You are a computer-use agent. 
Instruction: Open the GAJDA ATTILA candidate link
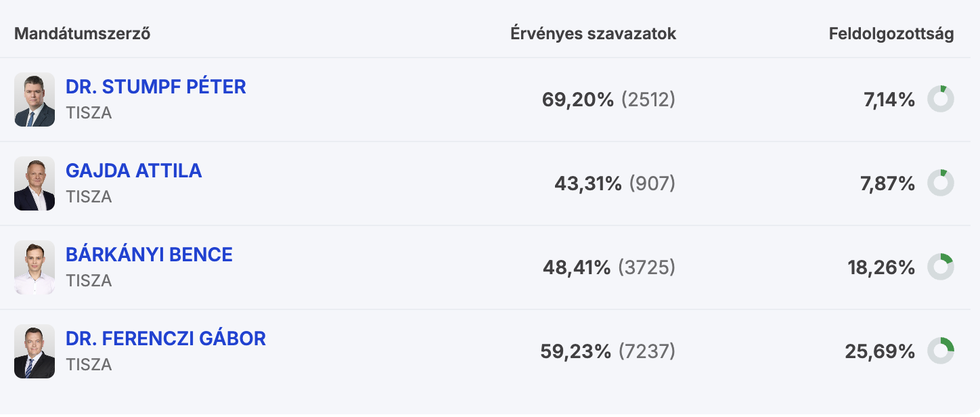click(x=133, y=171)
